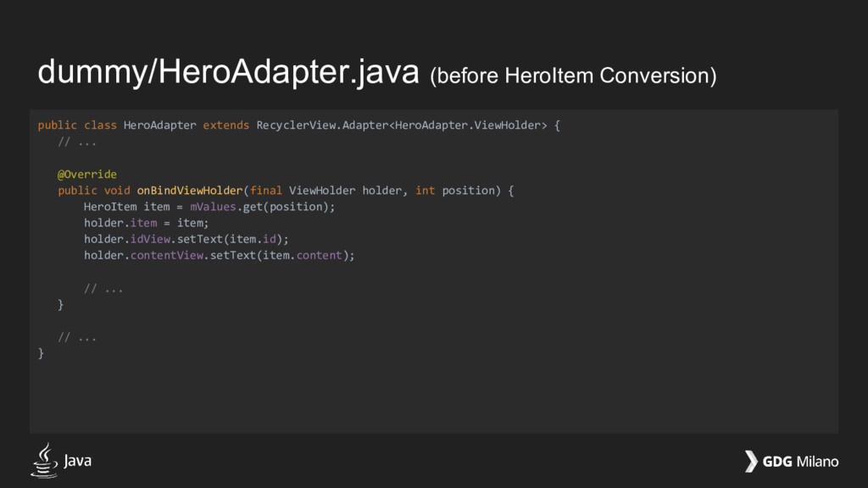Click the 'dummy/HeroAdapter.java' slide title
Screen dimensions: 868x488
[x=228, y=73]
